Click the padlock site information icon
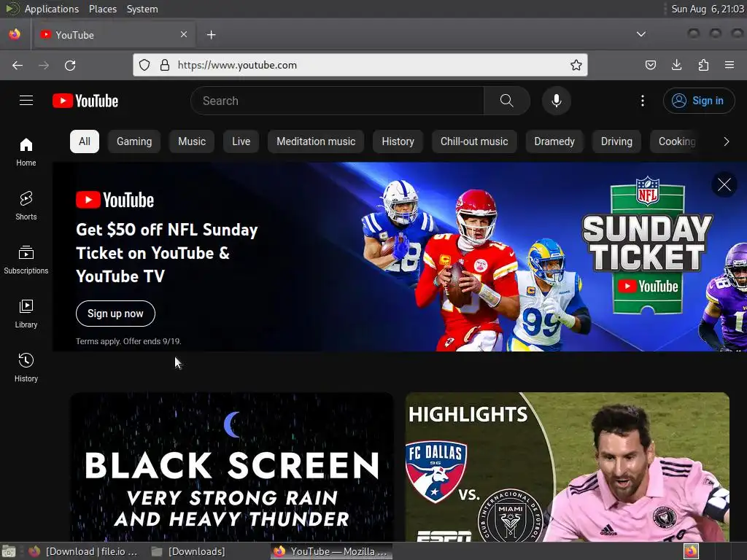 point(165,65)
